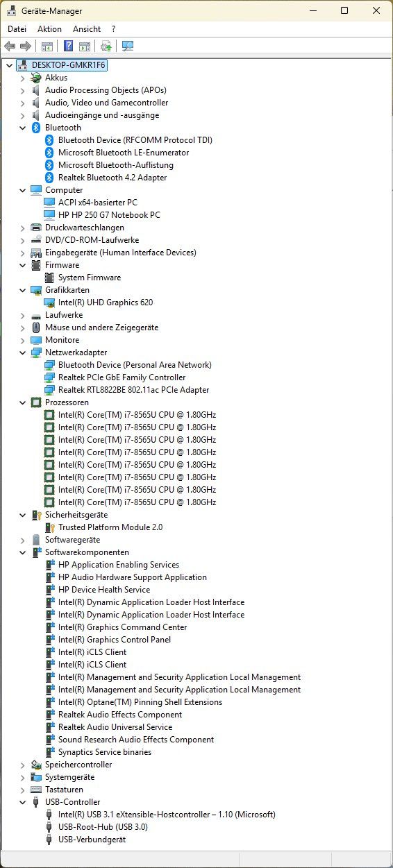
Task: Collapse the Softwarekomponenten category
Action: (x=22, y=552)
